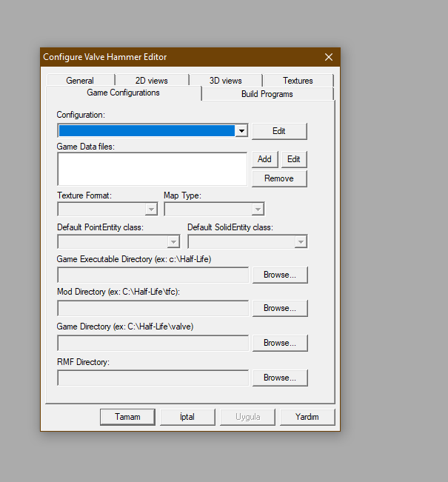
Task: Switch to the Textures tab
Action: [298, 80]
